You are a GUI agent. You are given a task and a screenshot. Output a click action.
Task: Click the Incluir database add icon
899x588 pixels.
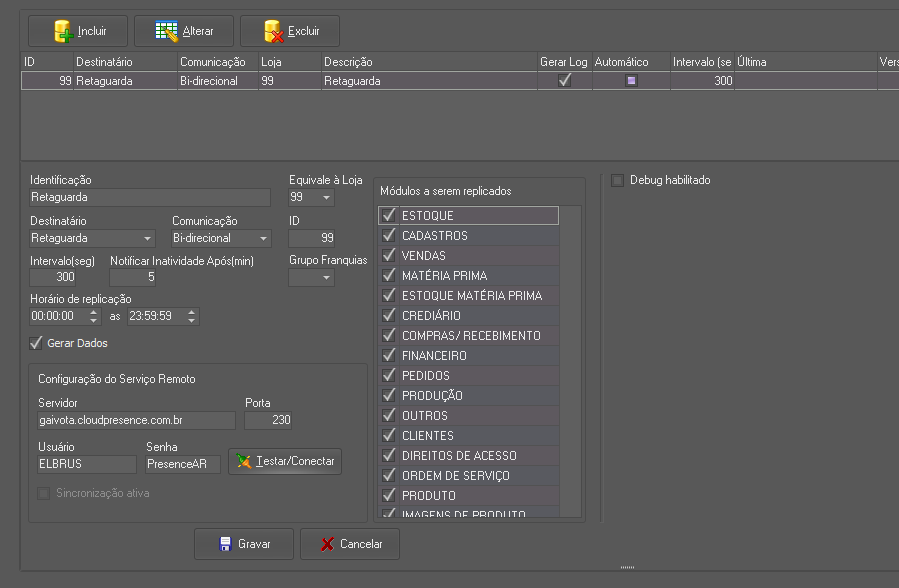click(x=64, y=31)
